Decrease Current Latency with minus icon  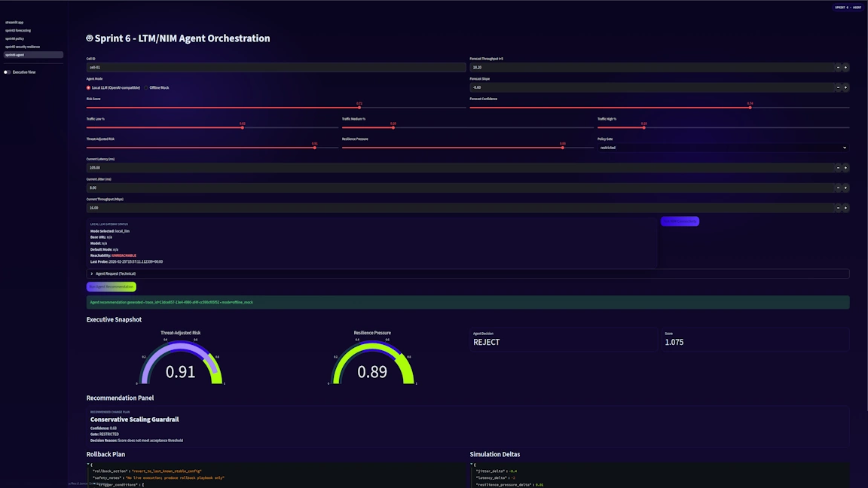(x=838, y=168)
